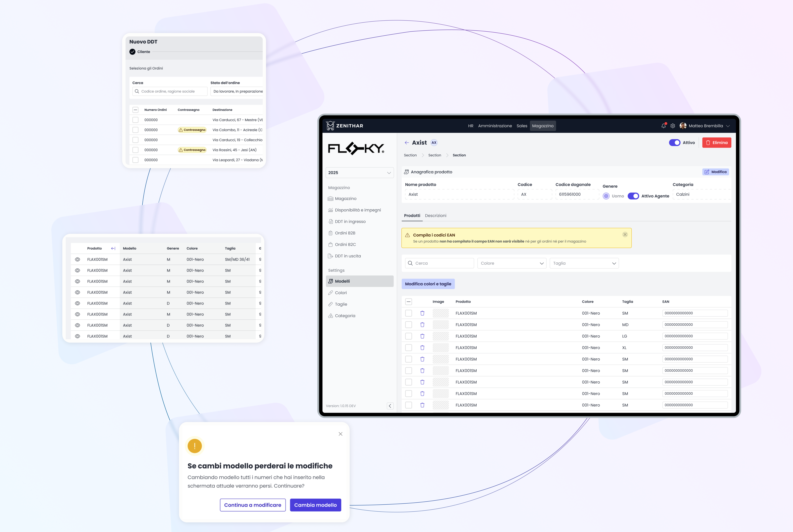Dismiss the Compila i codici EAN warning
Viewport: 793px width, 532px height.
(625, 235)
